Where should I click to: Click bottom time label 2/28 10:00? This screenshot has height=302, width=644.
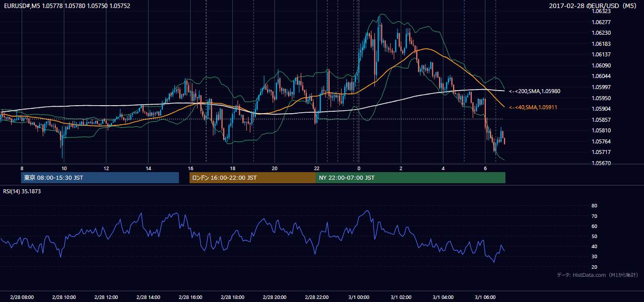pyautogui.click(x=63, y=297)
